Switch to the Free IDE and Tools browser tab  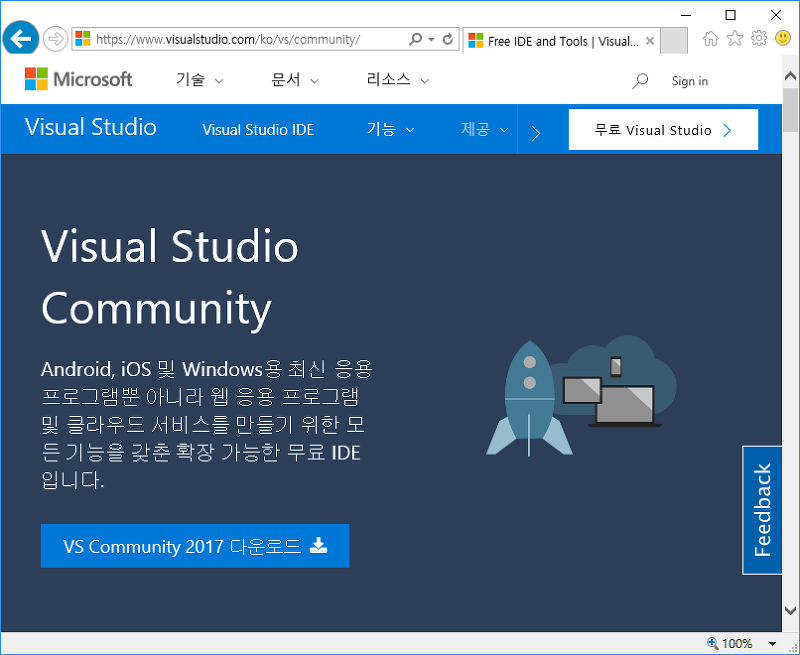555,40
